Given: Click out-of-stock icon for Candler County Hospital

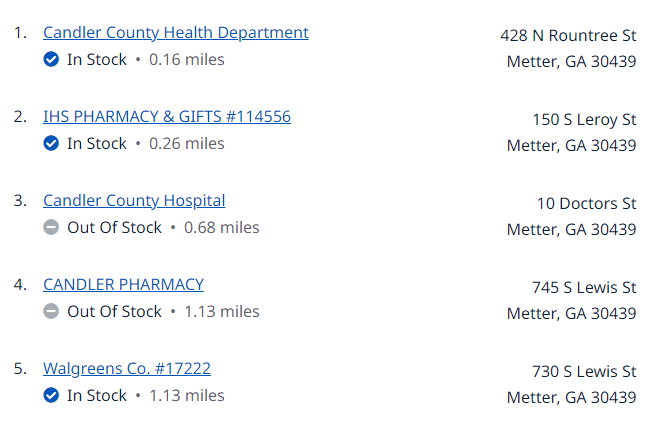Looking at the screenshot, I should point(51,228).
